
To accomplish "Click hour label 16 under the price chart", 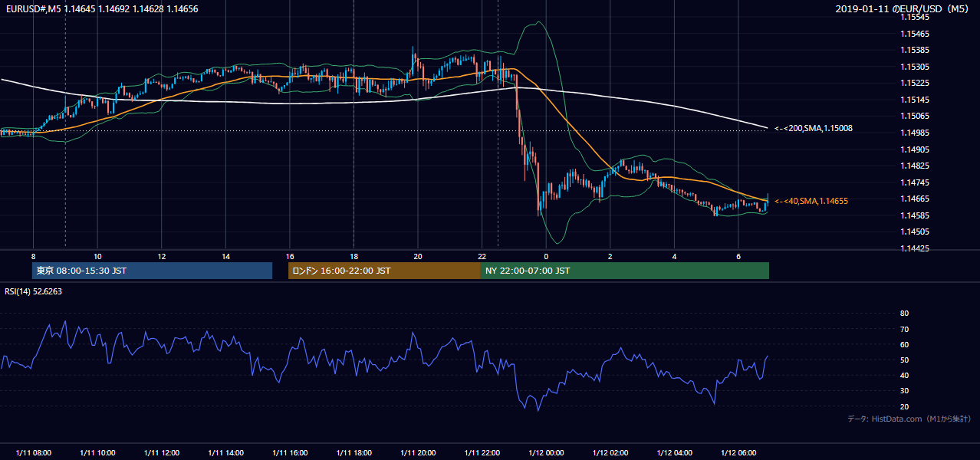I will [289, 256].
